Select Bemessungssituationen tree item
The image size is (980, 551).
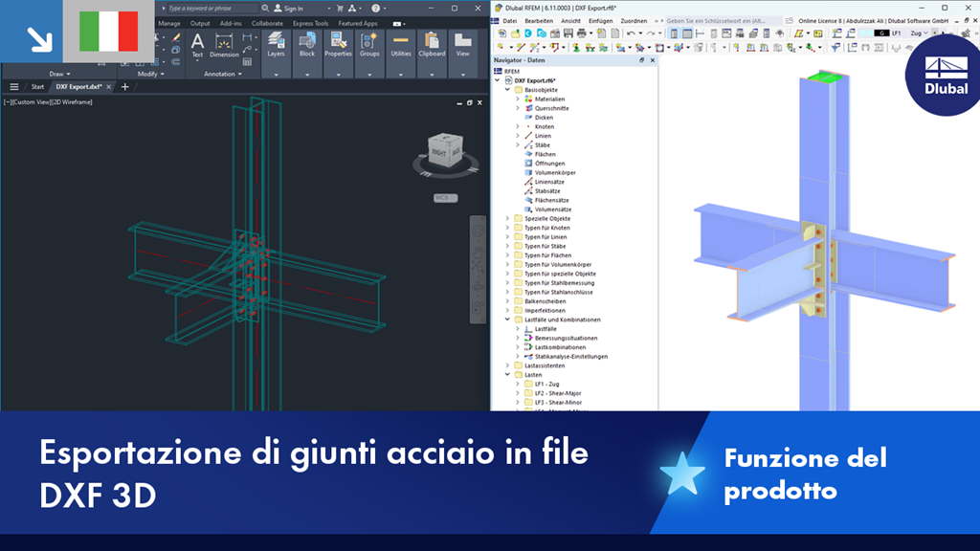pos(566,338)
